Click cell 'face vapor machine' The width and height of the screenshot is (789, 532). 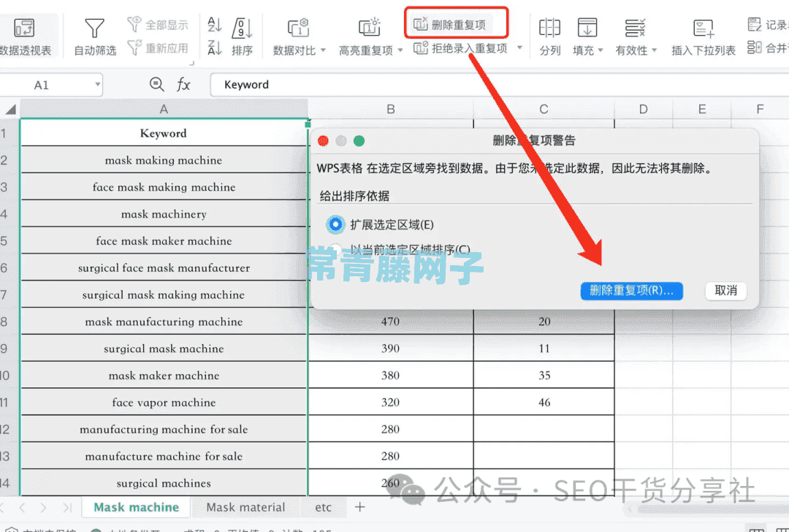[164, 402]
